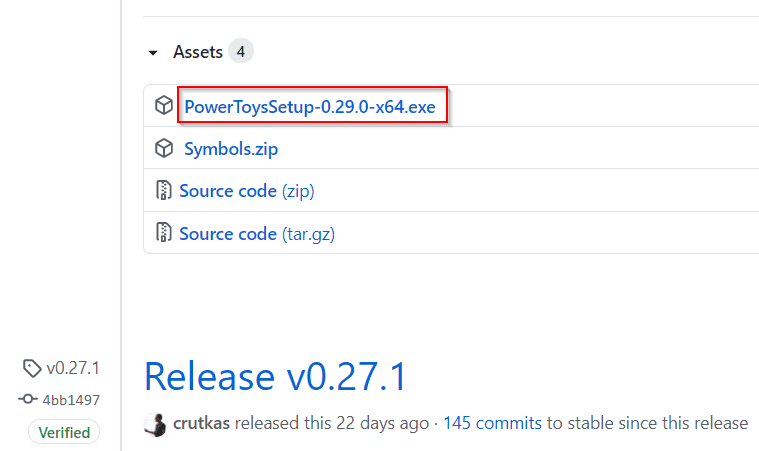This screenshot has width=759, height=451.
Task: Click tag icon next to v0.27.1
Action: [32, 368]
